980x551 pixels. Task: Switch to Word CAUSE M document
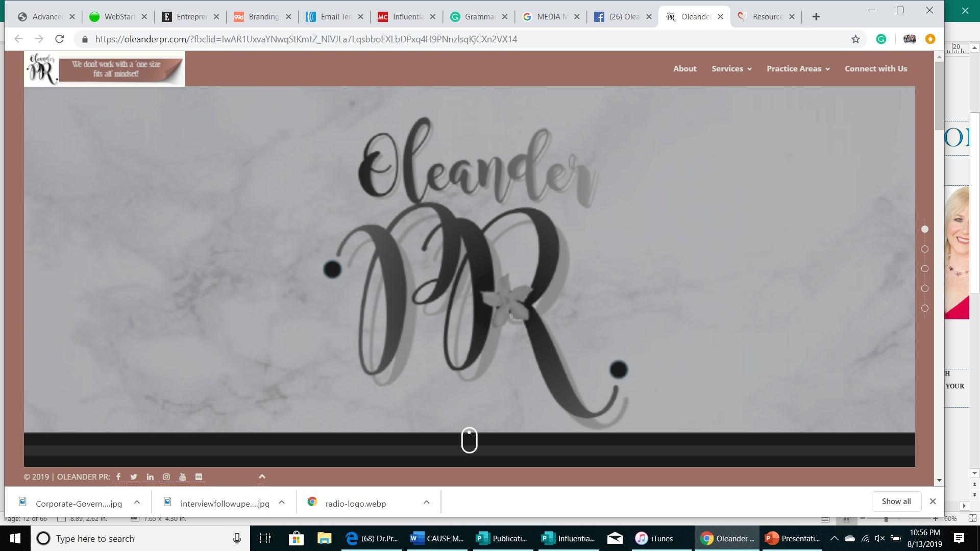click(x=437, y=539)
